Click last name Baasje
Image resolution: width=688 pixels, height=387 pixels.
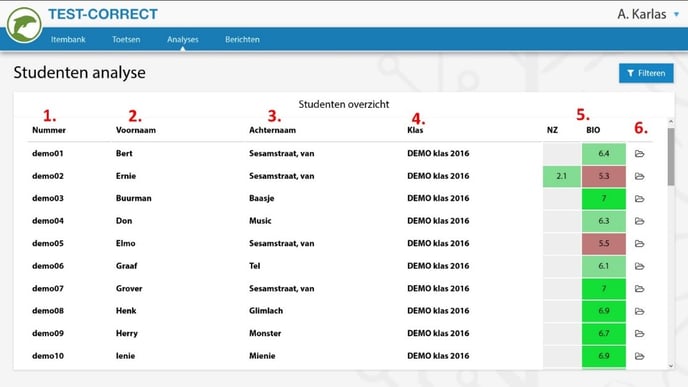tap(262, 198)
